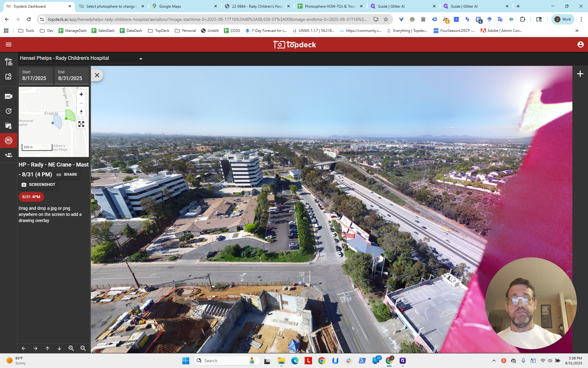Viewport: 588px width, 368px height.
Task: Open the time-lapse history sidebar icon
Action: click(9, 111)
